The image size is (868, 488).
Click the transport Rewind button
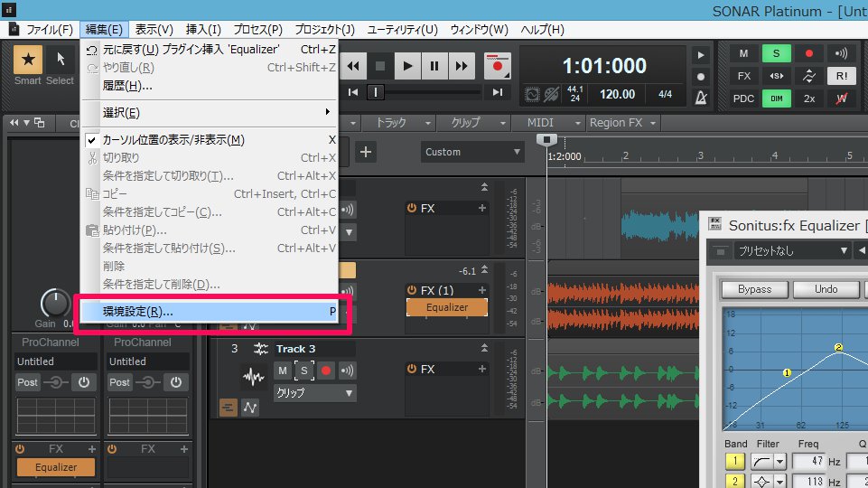(353, 66)
